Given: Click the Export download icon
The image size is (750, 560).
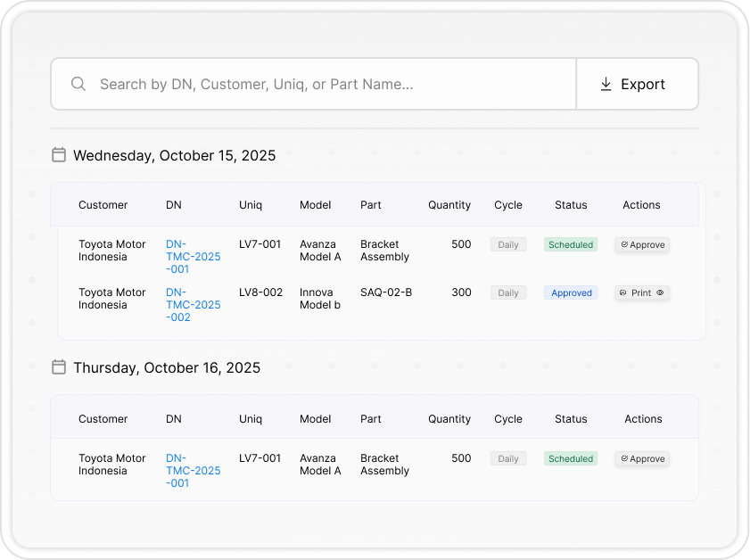Looking at the screenshot, I should coord(606,84).
